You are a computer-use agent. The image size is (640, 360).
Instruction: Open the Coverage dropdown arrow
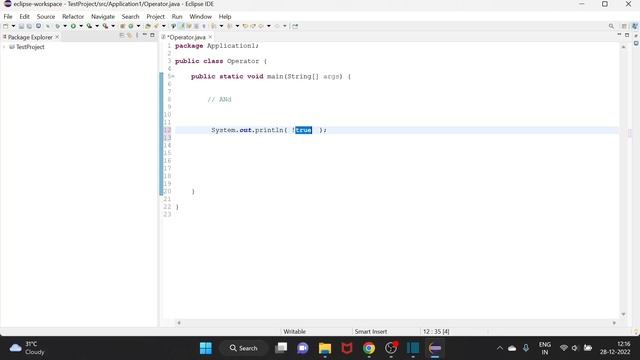point(97,26)
